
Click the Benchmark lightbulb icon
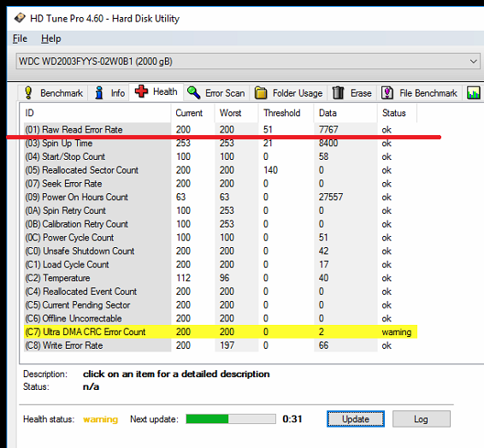[x=28, y=92]
